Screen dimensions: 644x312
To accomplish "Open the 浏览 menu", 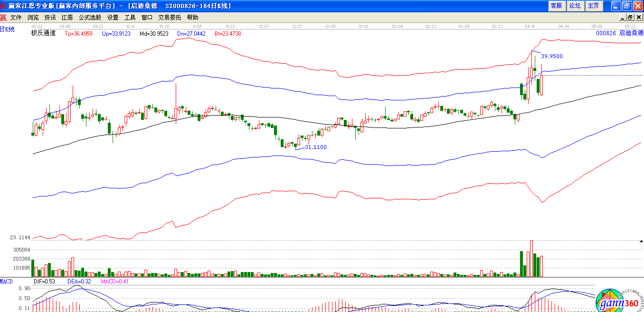I will (33, 18).
